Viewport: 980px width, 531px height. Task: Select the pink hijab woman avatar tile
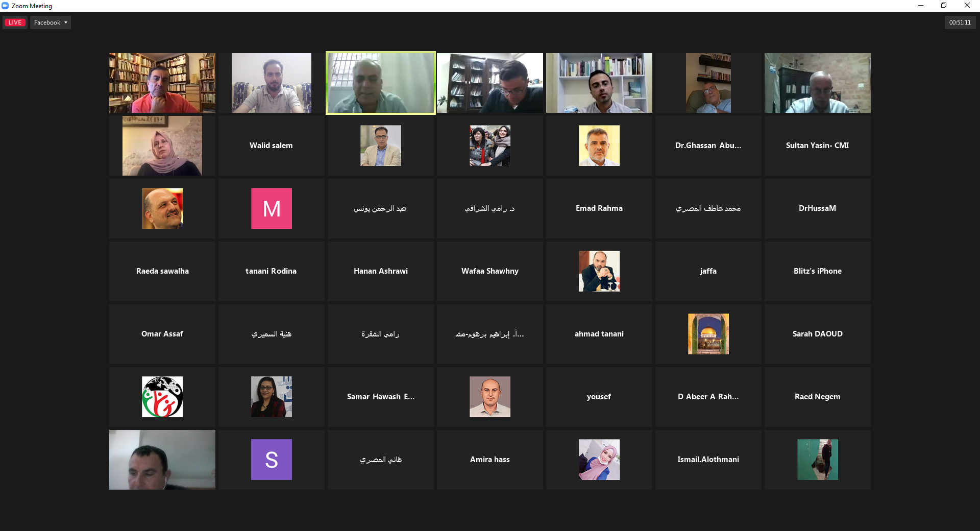click(599, 460)
